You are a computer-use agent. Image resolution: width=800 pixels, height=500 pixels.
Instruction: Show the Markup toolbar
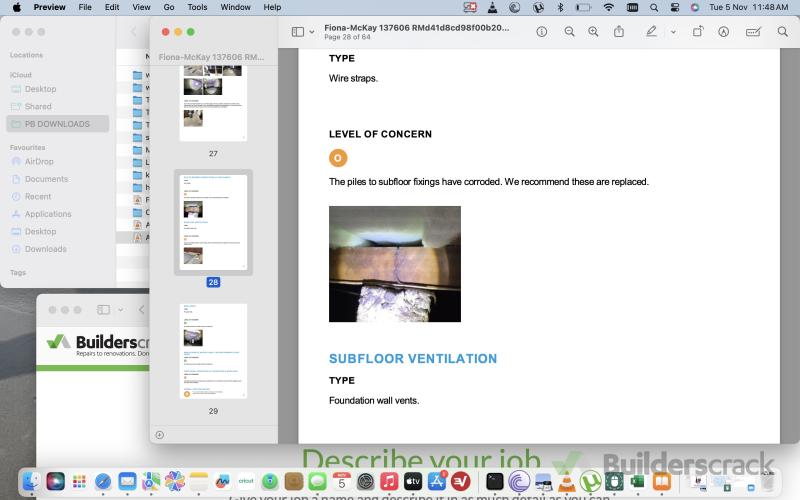pyautogui.click(x=723, y=32)
